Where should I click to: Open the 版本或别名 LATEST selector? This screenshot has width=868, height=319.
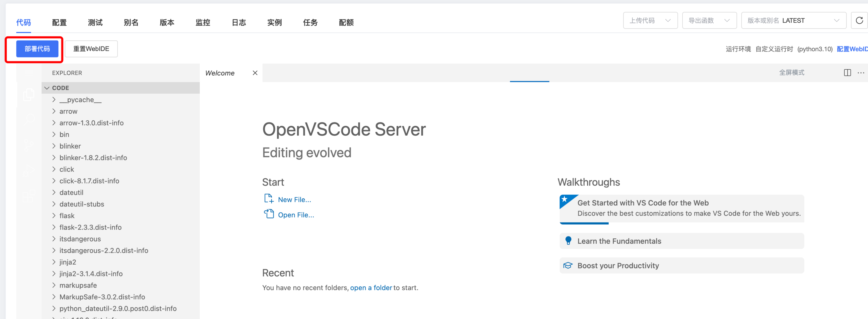click(793, 21)
